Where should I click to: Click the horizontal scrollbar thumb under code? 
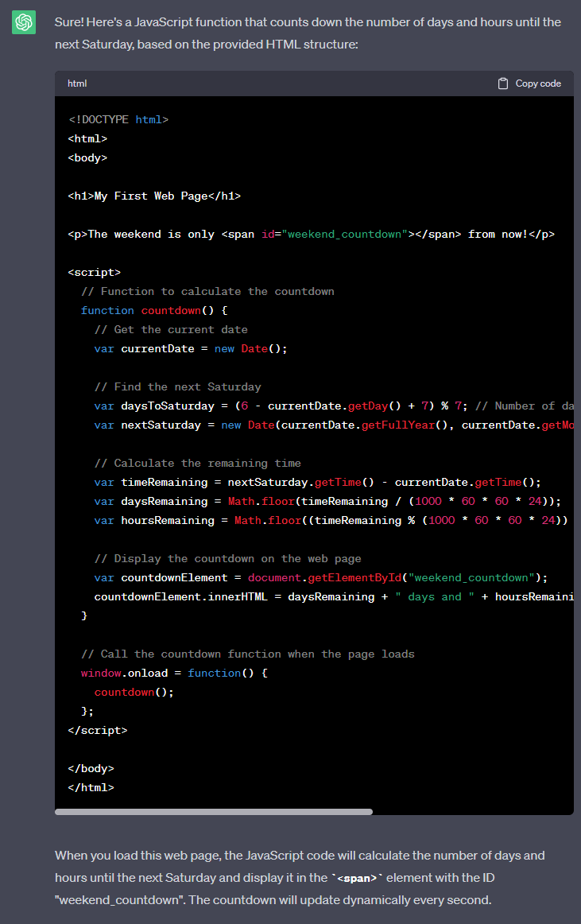click(213, 812)
